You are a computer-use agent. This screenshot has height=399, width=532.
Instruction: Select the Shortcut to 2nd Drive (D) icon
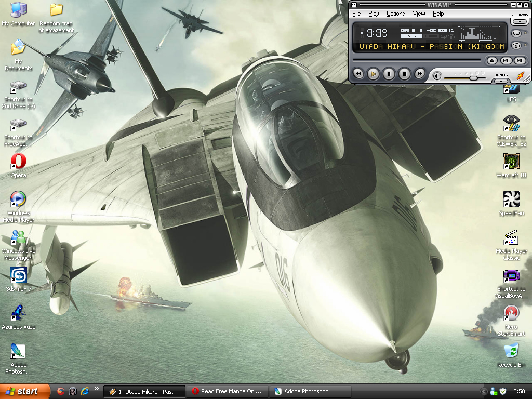coord(18,95)
